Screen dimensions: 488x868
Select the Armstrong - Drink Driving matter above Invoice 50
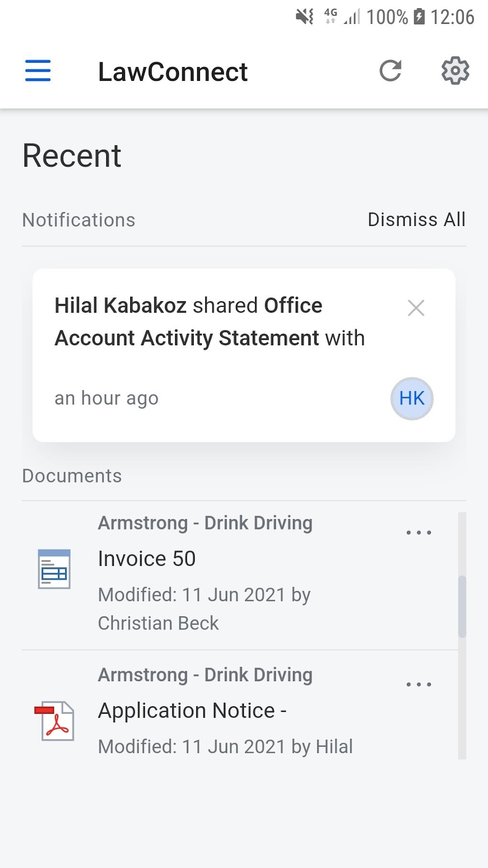[205, 523]
